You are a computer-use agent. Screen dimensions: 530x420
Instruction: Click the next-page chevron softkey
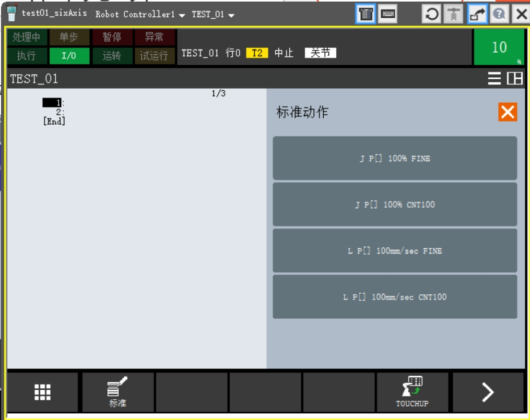[x=488, y=392]
